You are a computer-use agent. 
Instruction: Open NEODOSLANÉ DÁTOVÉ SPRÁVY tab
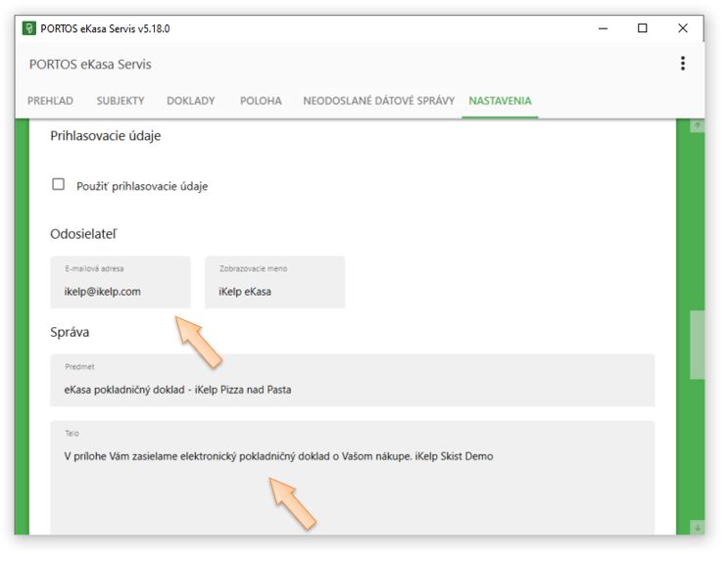pos(378,101)
